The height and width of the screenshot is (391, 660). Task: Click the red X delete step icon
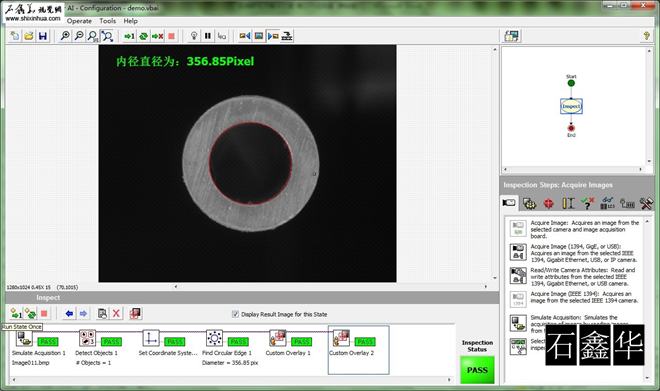(x=116, y=313)
